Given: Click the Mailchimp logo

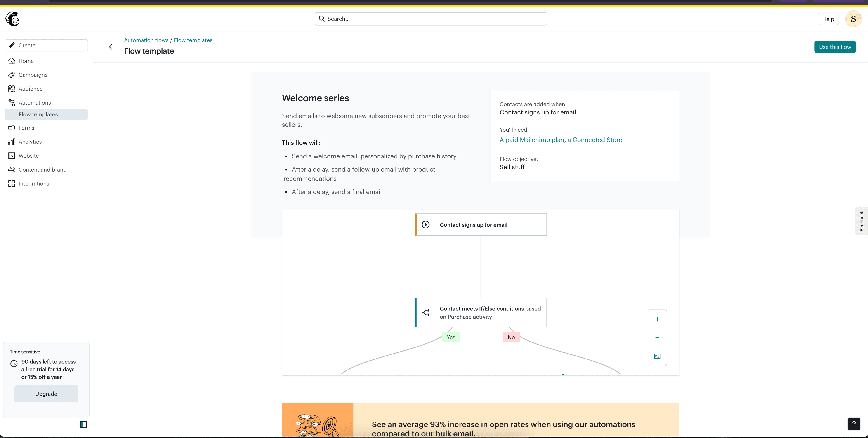Looking at the screenshot, I should [12, 19].
